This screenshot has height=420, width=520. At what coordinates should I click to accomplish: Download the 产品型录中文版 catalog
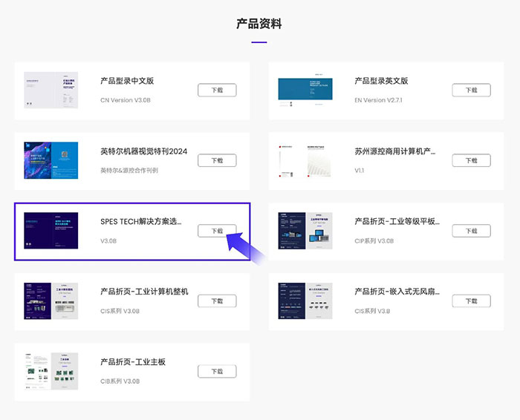click(x=217, y=90)
